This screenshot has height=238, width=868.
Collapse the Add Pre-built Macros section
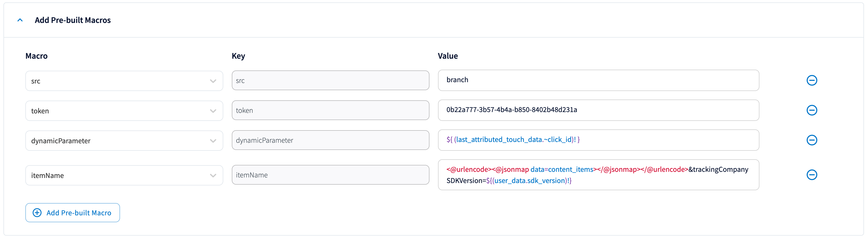pos(20,20)
